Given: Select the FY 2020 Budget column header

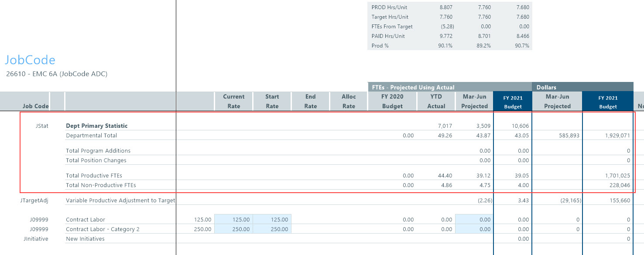Looking at the screenshot, I should (x=392, y=101).
